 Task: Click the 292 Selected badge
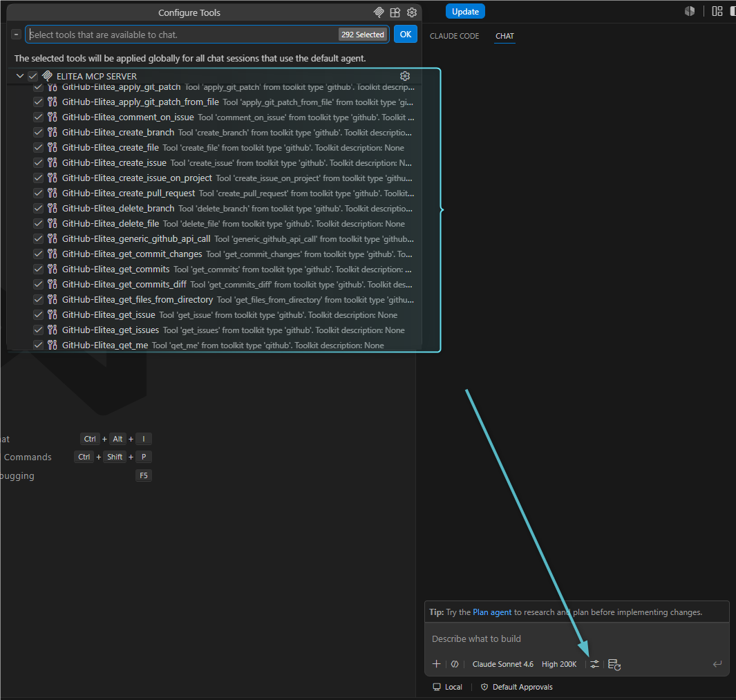coord(363,35)
